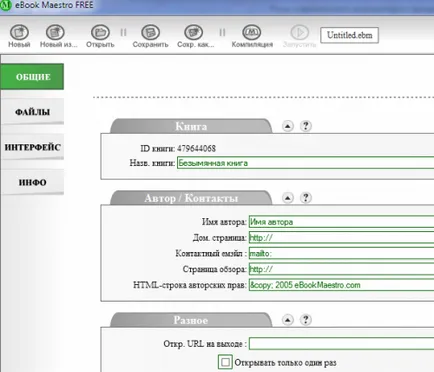Viewport: 434px width, 372px height.
Task: Click the Автор / Контакты section header
Action: tap(191, 198)
